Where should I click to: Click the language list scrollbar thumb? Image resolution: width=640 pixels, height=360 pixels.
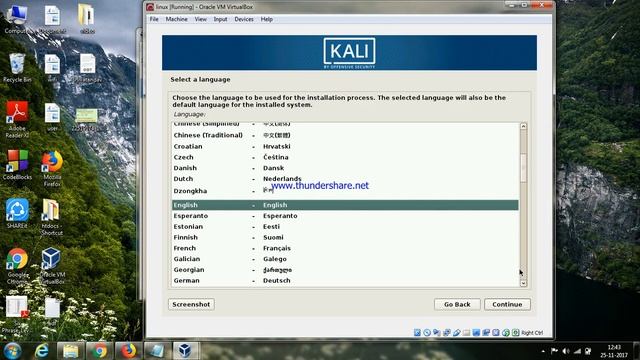coord(523,168)
